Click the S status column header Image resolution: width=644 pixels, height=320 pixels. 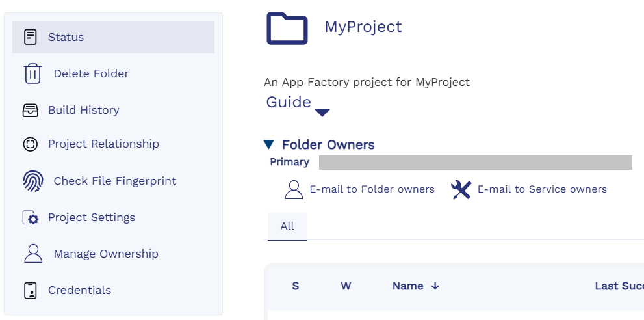(x=296, y=286)
